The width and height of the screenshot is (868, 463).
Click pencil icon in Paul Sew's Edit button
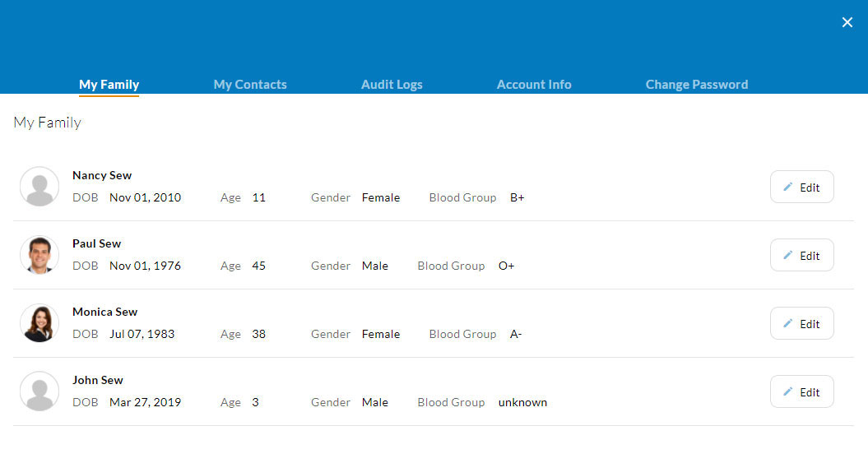[x=787, y=255]
